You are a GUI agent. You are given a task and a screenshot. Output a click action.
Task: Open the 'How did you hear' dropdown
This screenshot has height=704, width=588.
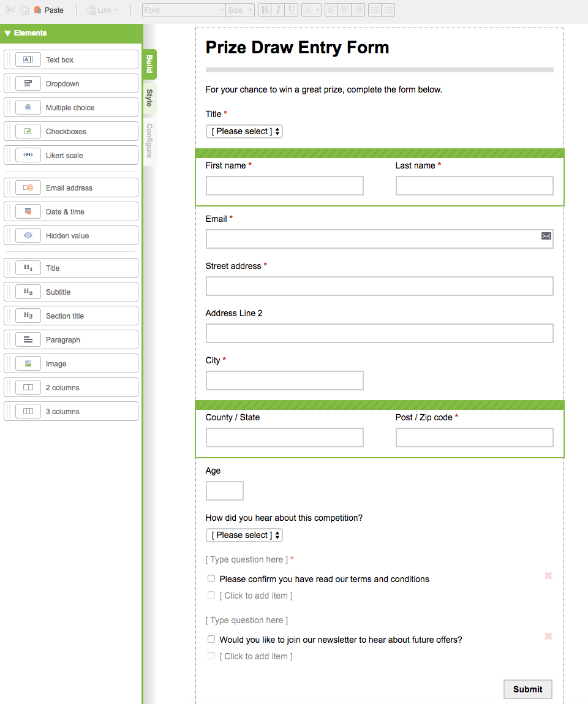[x=244, y=535]
